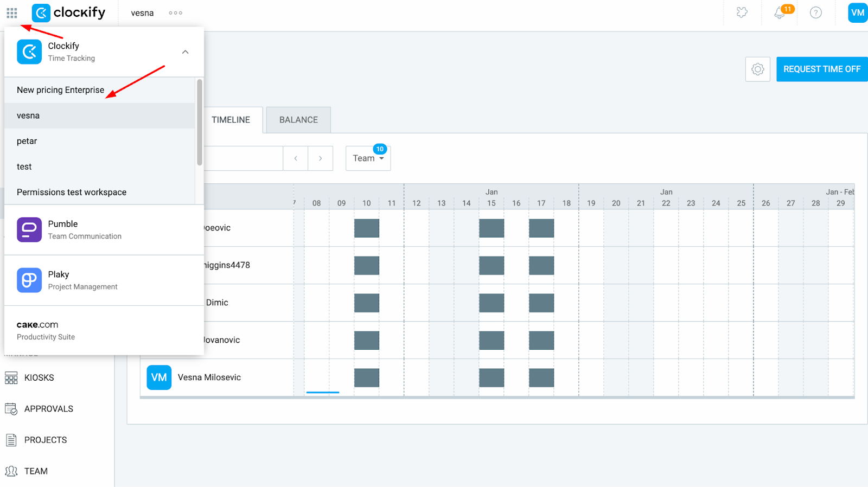
Task: Open the puzzle-piece integrations icon
Action: [x=742, y=12]
